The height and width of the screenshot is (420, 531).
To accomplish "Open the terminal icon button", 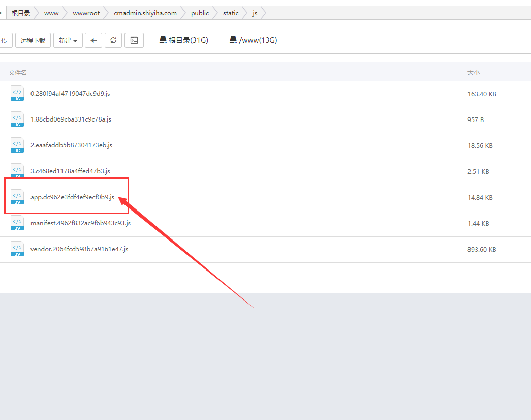I will click(x=134, y=40).
